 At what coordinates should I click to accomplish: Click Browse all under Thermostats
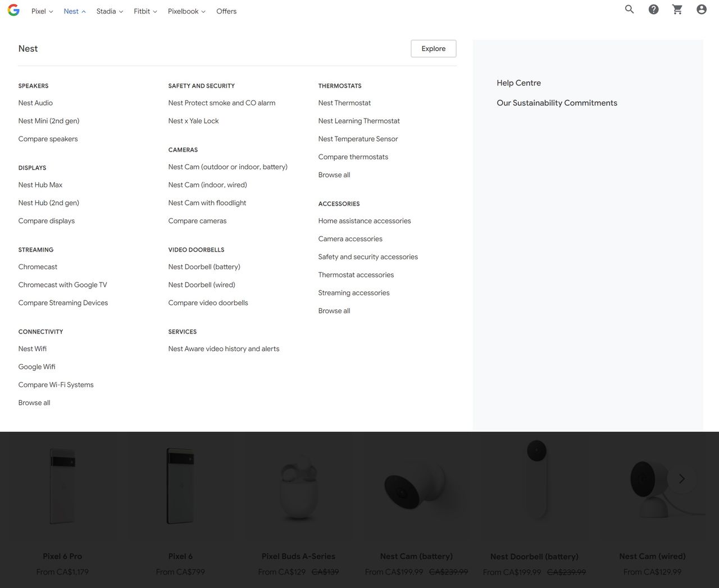click(x=334, y=175)
